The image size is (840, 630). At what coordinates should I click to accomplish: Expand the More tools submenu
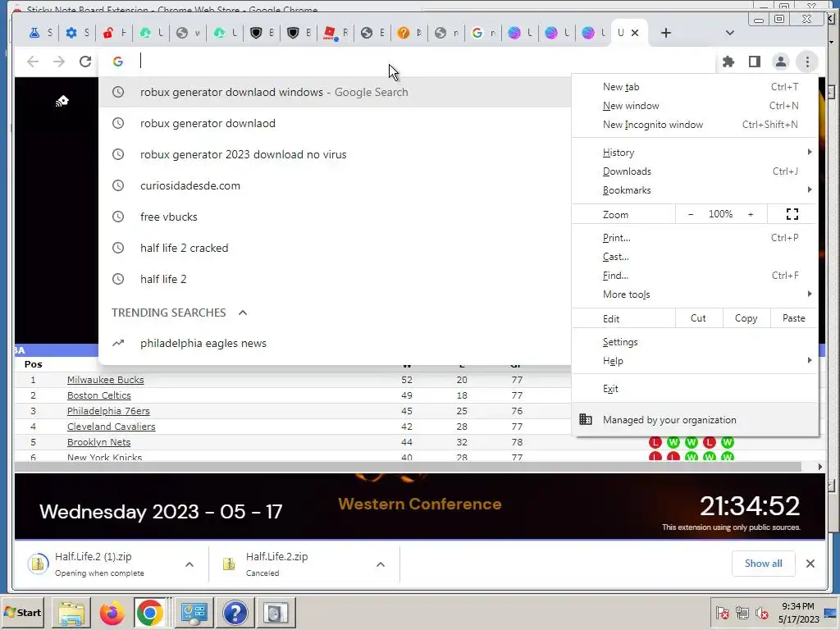click(x=695, y=294)
